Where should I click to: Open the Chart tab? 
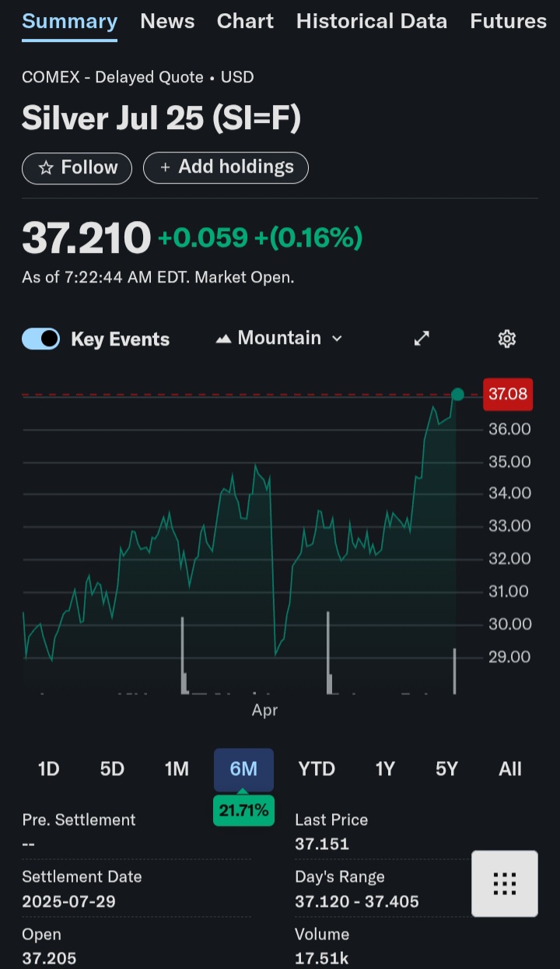(245, 21)
